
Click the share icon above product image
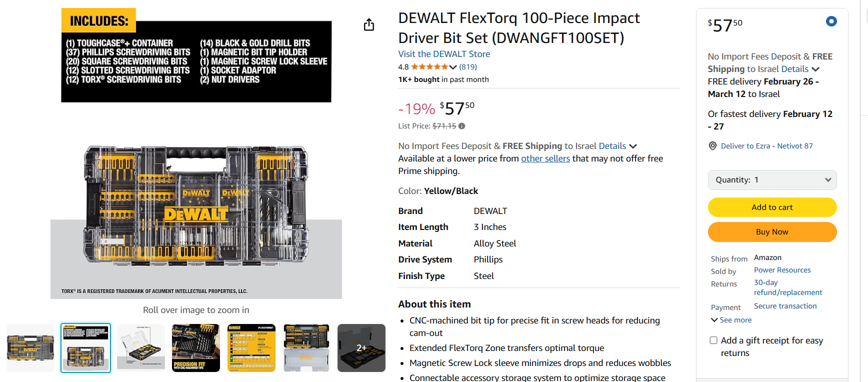pos(369,24)
